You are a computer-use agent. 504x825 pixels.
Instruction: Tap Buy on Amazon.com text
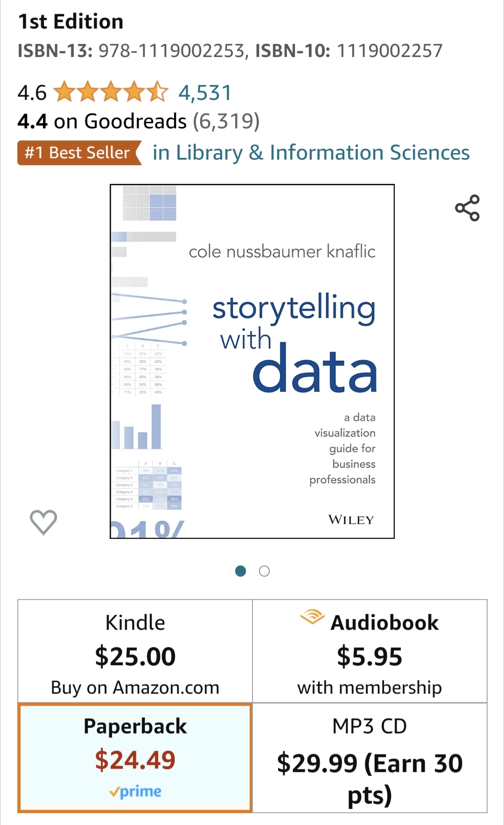click(x=135, y=688)
